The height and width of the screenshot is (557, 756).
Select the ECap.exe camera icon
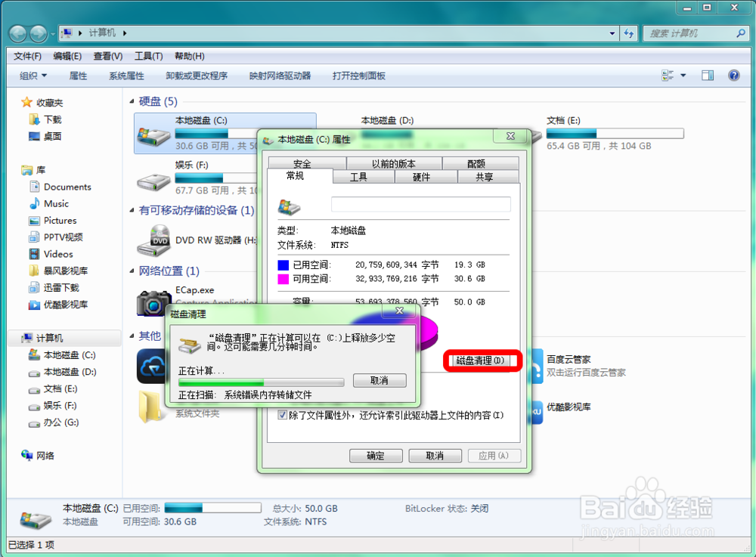point(153,302)
